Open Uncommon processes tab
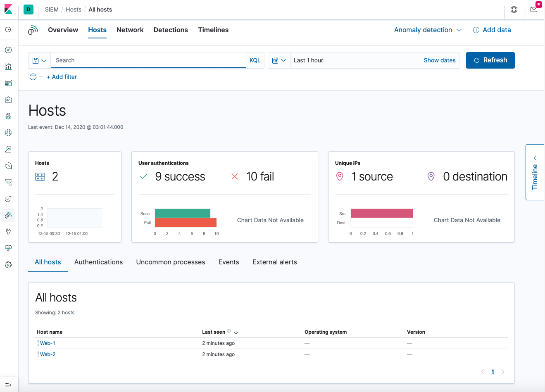 pyautogui.click(x=171, y=262)
